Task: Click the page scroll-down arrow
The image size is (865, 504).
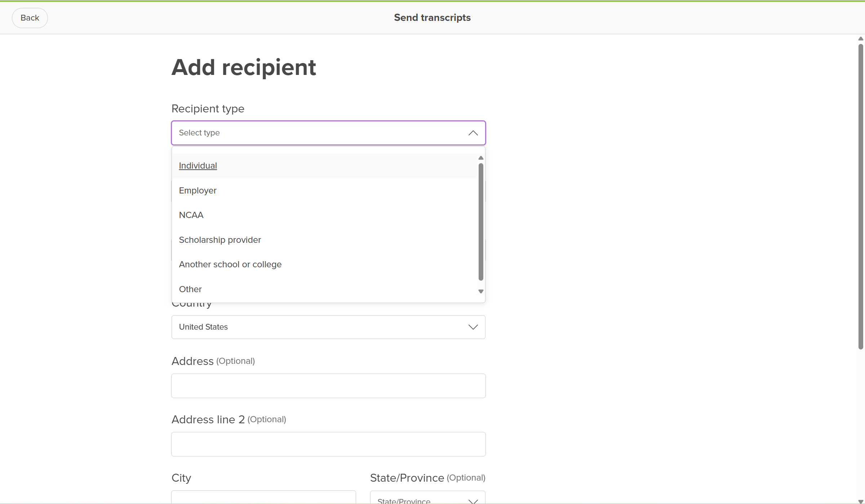Action: tap(861, 501)
